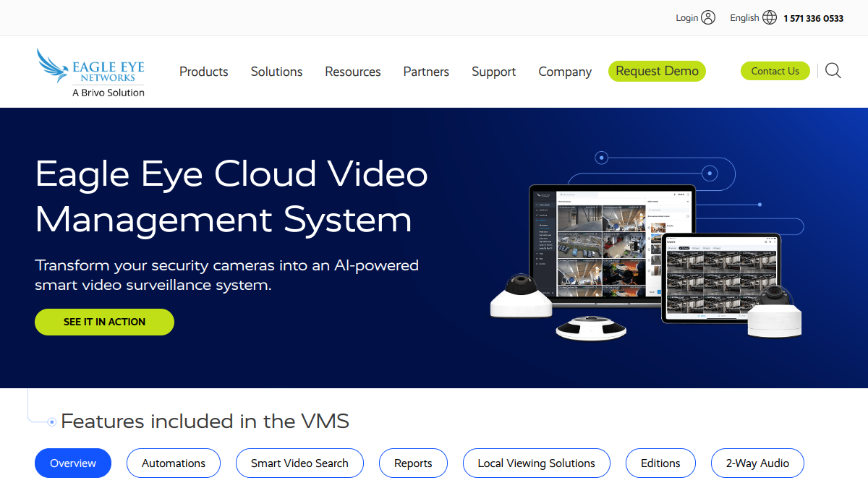Click the Contact Us button
The width and height of the screenshot is (868, 488).
click(x=775, y=71)
